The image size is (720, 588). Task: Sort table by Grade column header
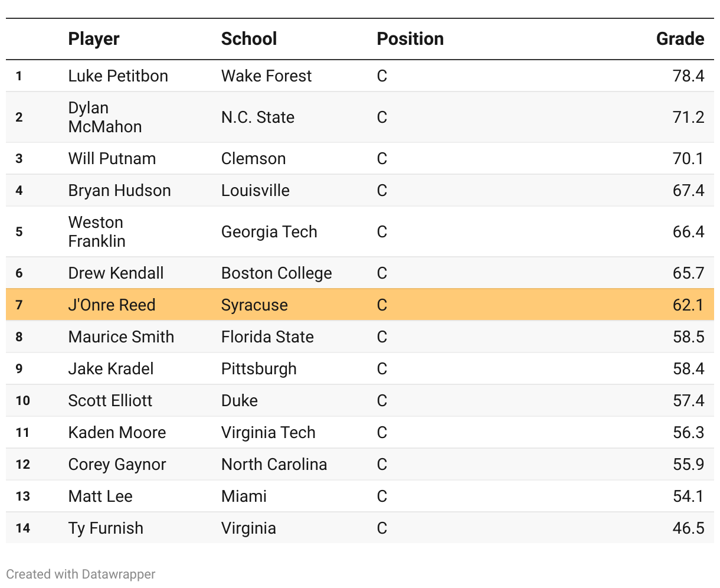680,39
